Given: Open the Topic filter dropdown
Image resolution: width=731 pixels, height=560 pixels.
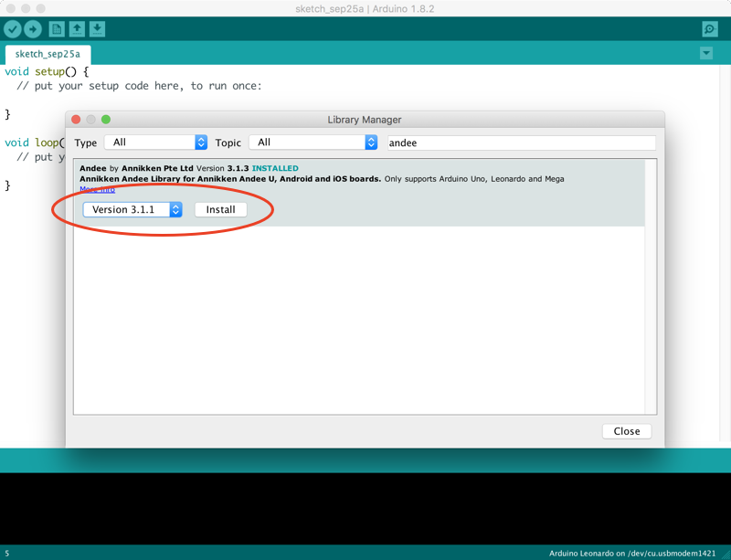Looking at the screenshot, I should click(313, 143).
